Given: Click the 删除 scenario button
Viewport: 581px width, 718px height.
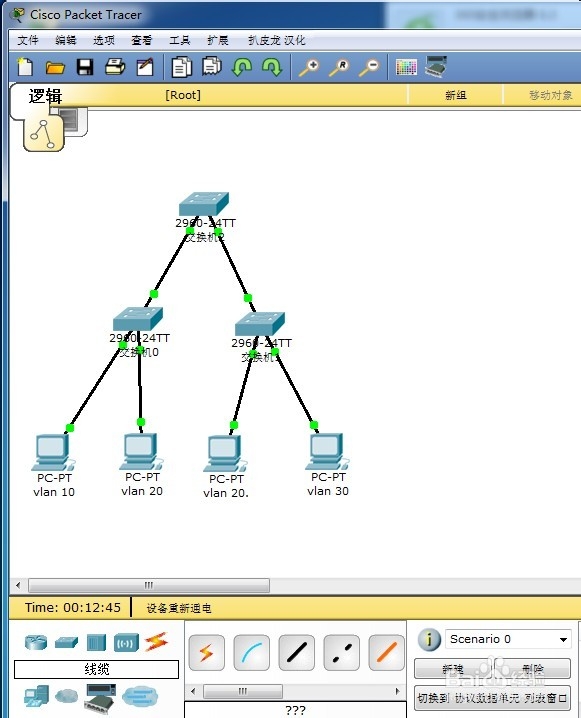Looking at the screenshot, I should click(x=533, y=669).
